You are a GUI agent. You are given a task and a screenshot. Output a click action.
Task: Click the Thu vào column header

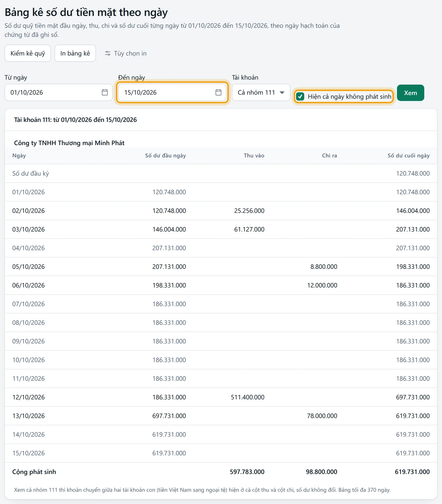coord(254,156)
